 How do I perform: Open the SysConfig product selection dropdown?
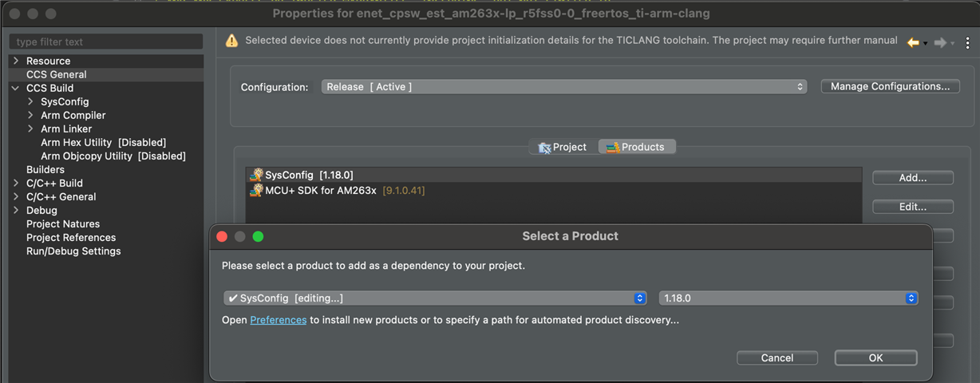coord(435,298)
